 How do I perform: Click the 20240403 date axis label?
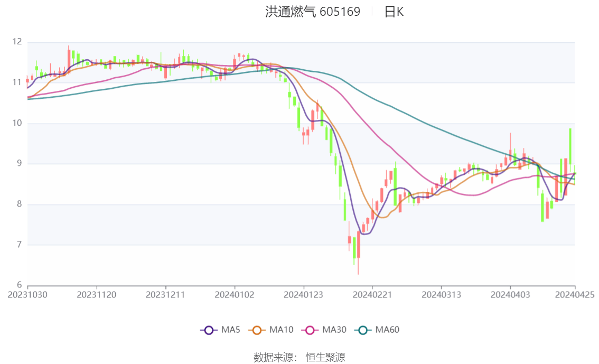pos(510,295)
